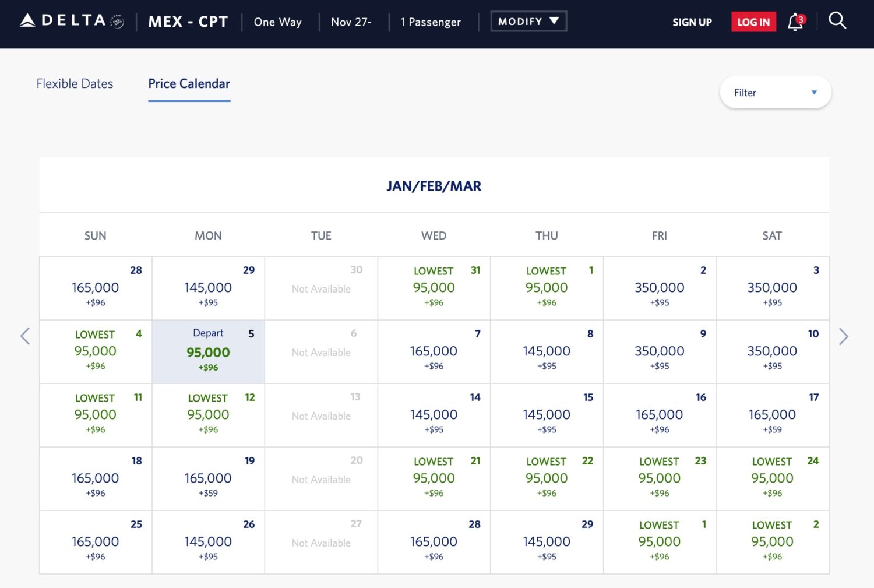This screenshot has width=874, height=588.
Task: Pick Saturday the 24th lowest fare
Action: point(772,478)
